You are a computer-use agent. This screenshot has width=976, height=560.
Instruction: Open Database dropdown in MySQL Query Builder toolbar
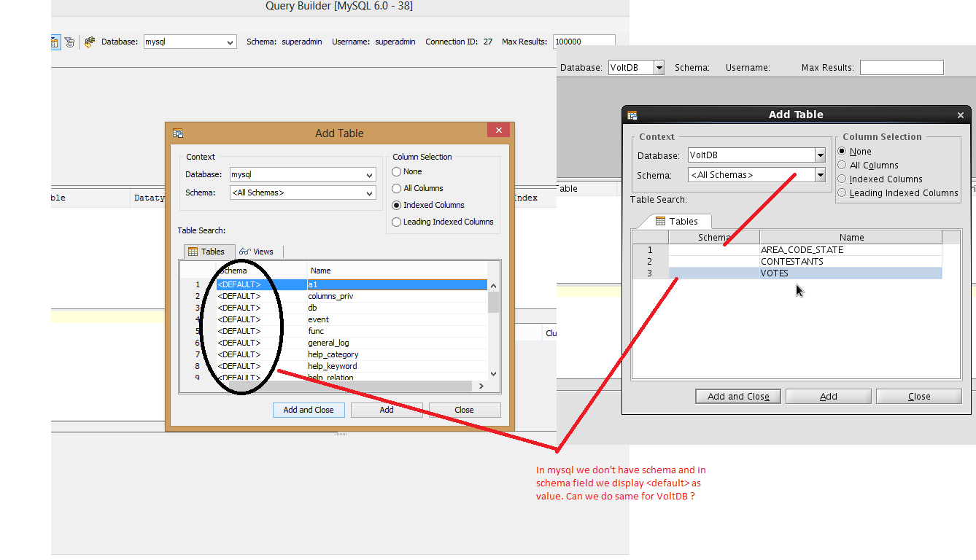coord(231,42)
